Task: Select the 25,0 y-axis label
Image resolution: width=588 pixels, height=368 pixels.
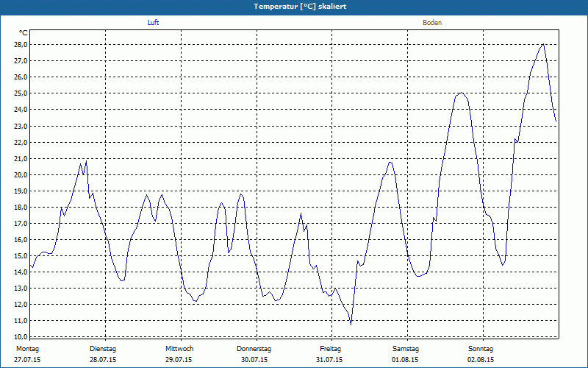Action: pyautogui.click(x=21, y=93)
